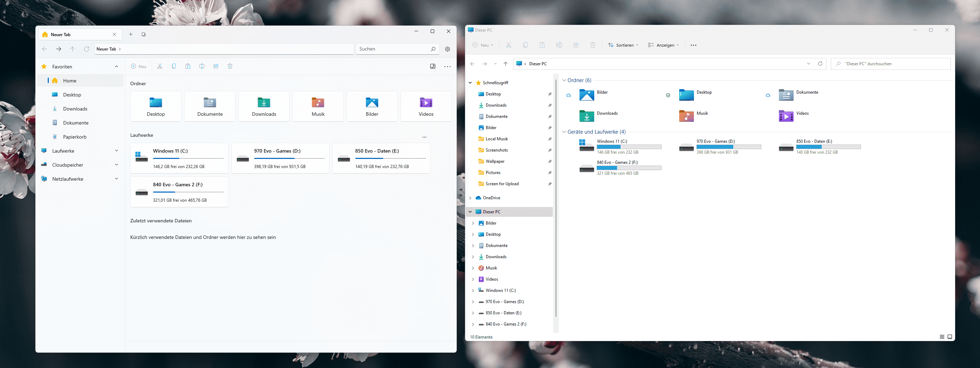
Task: Collapse the Ordner (6) group
Action: coord(564,80)
